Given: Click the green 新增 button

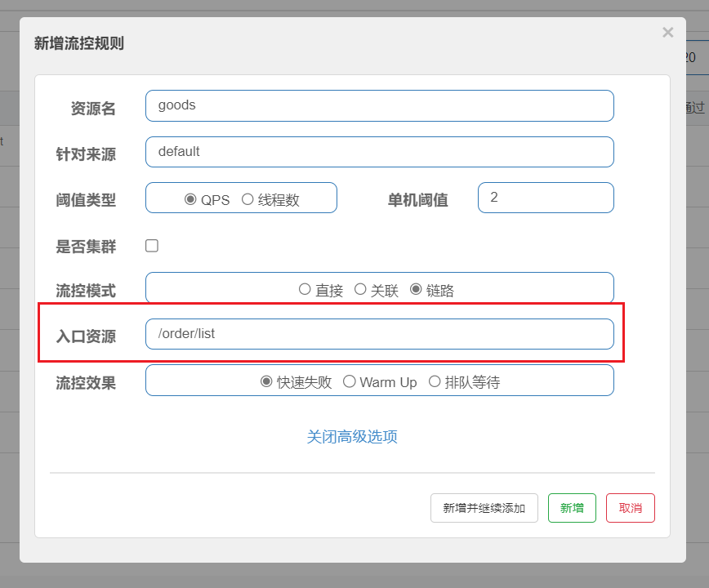Looking at the screenshot, I should click(572, 508).
